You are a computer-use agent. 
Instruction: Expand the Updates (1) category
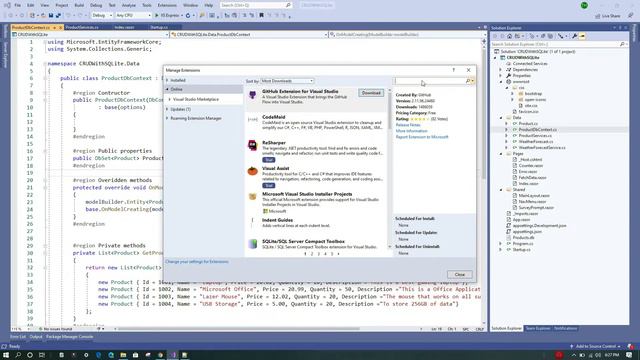tap(167, 109)
